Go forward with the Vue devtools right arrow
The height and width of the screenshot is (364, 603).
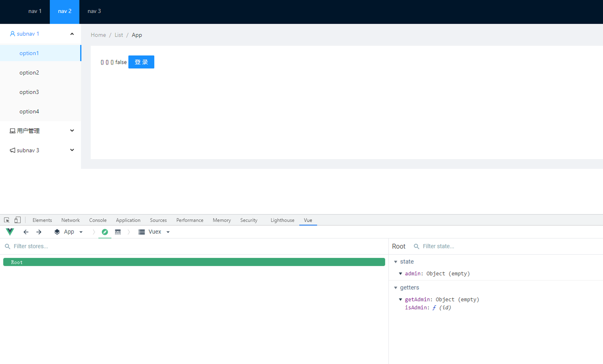coord(39,232)
